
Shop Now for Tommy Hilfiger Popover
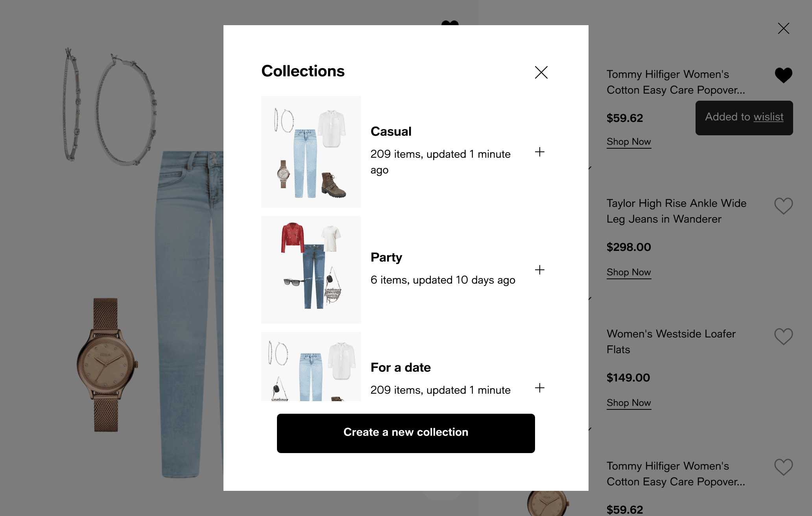pyautogui.click(x=629, y=142)
